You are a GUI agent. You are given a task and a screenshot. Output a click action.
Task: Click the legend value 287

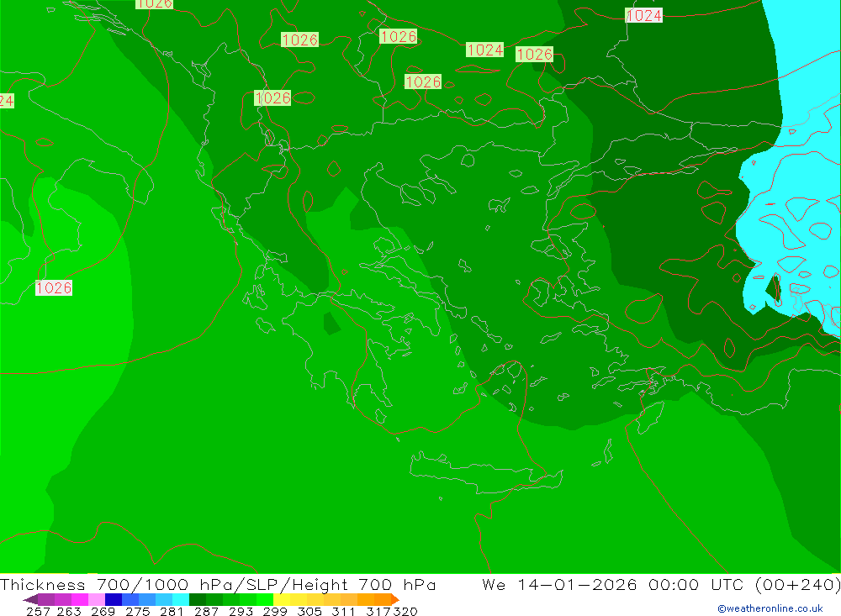pos(206,611)
